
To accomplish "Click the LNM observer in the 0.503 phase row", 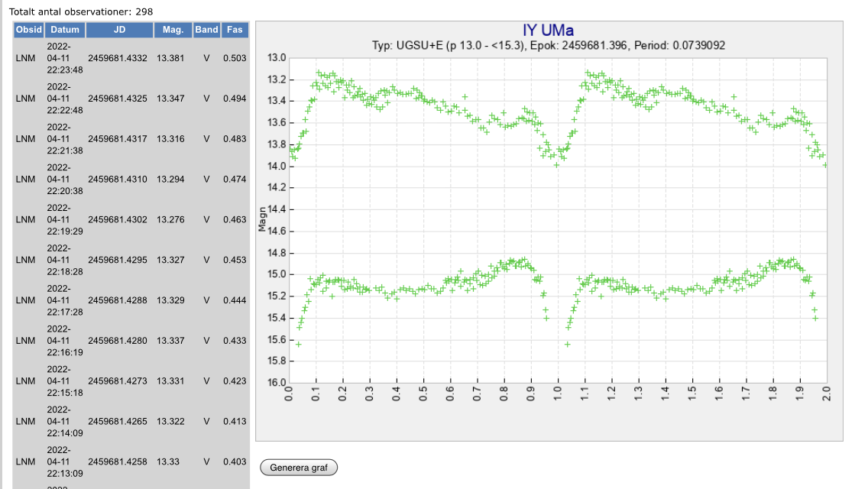I will click(25, 58).
